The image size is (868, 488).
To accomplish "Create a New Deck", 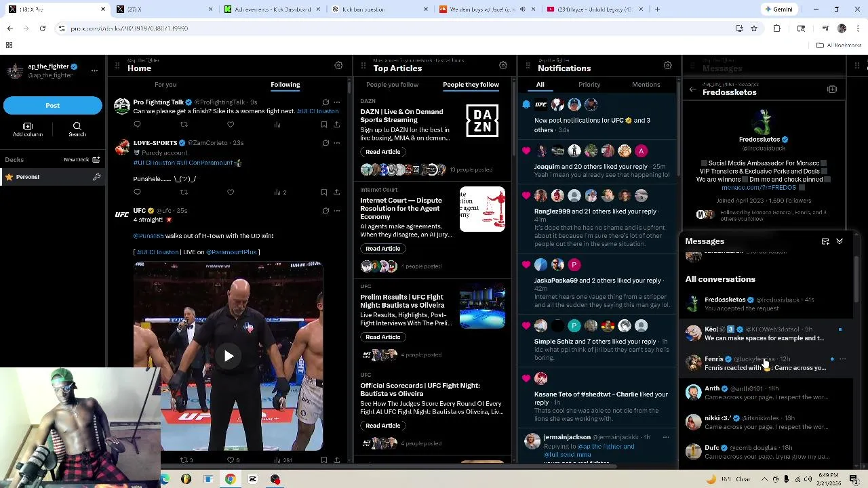I will point(81,160).
